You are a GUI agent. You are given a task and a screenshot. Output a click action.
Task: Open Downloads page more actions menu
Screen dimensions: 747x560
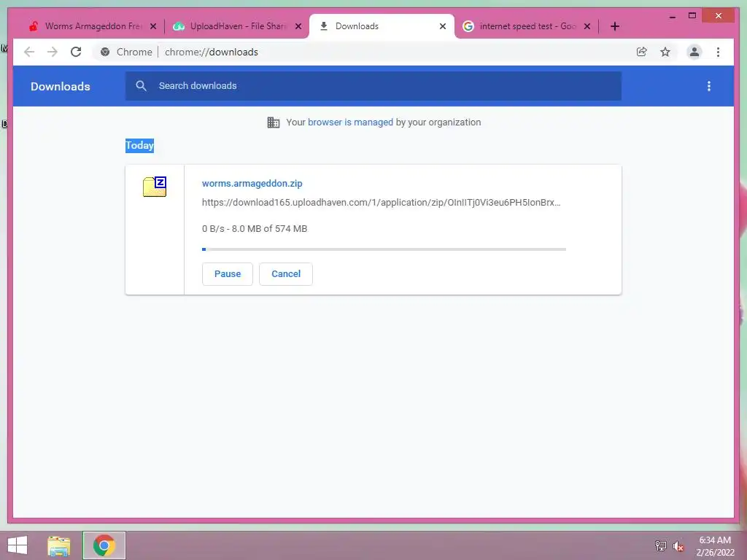tap(709, 86)
